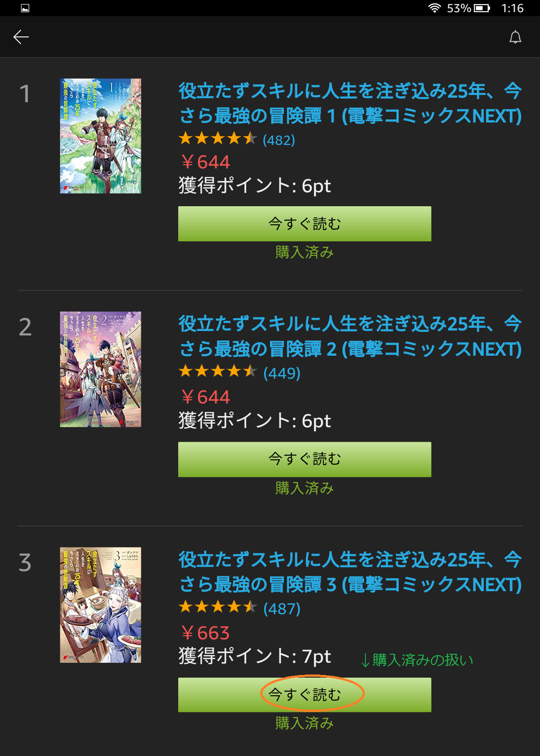Tap the battery indicator icon
The height and width of the screenshot is (756, 540).
482,8
